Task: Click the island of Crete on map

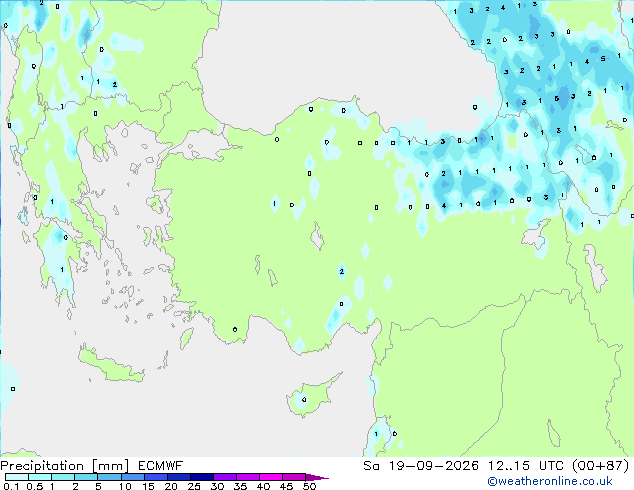Action: (x=111, y=364)
